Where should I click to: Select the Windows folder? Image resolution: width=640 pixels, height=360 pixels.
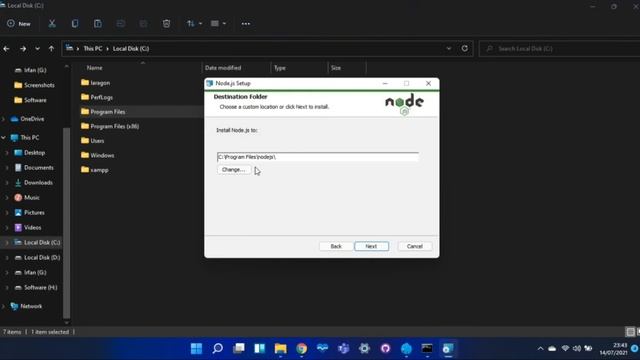(98, 155)
